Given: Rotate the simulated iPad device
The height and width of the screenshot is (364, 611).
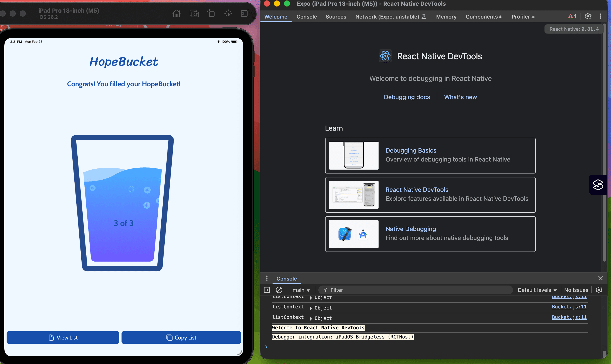Looking at the screenshot, I should [211, 14].
